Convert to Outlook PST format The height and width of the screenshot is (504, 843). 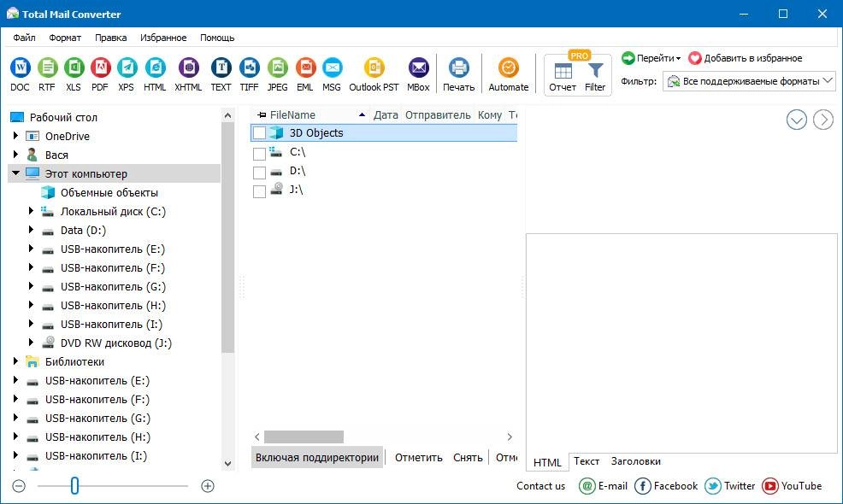(x=374, y=74)
